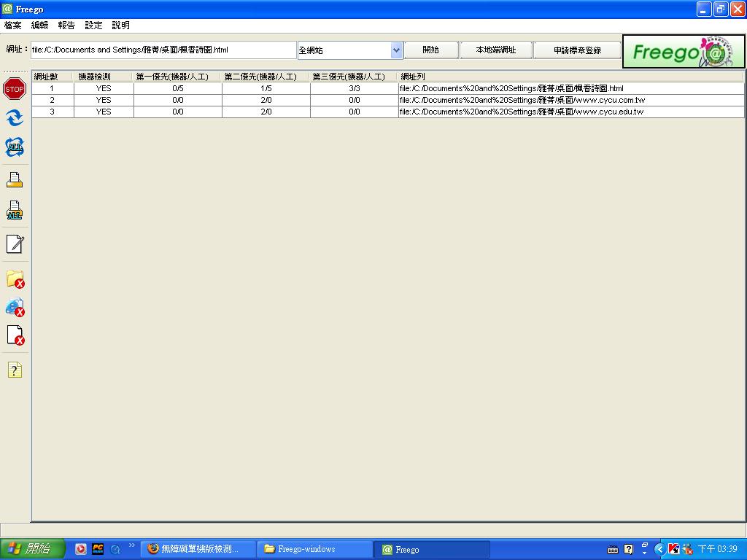Open the Windows 開始 Start button

(x=32, y=549)
